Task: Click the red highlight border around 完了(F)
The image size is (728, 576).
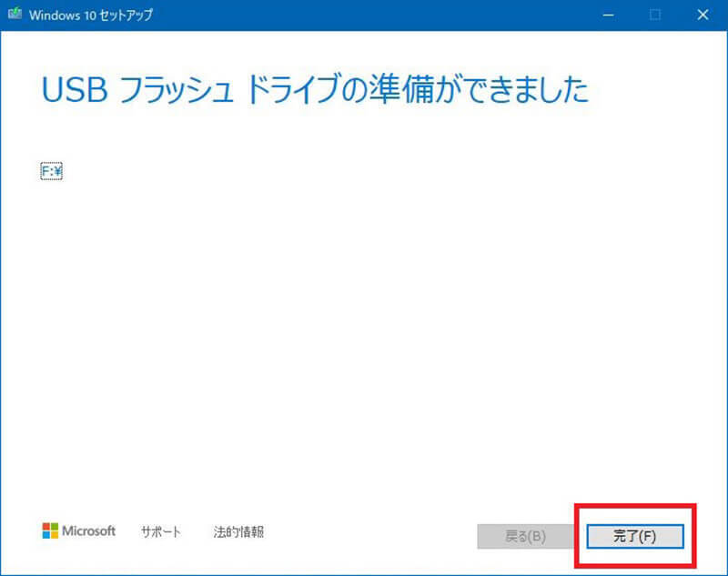Action: (634, 505)
